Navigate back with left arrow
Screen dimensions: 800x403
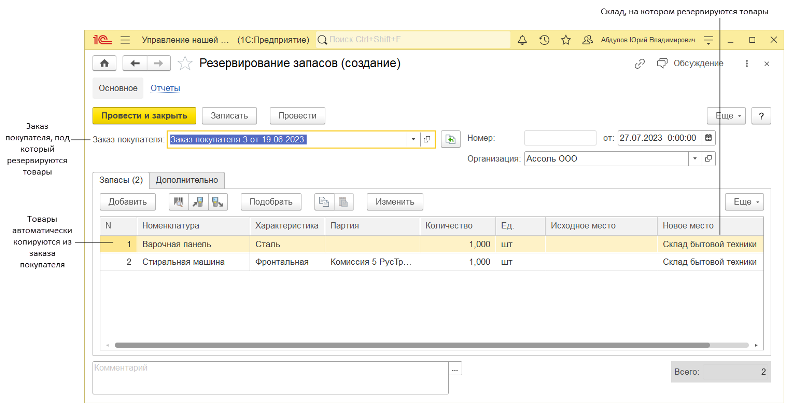pyautogui.click(x=135, y=63)
